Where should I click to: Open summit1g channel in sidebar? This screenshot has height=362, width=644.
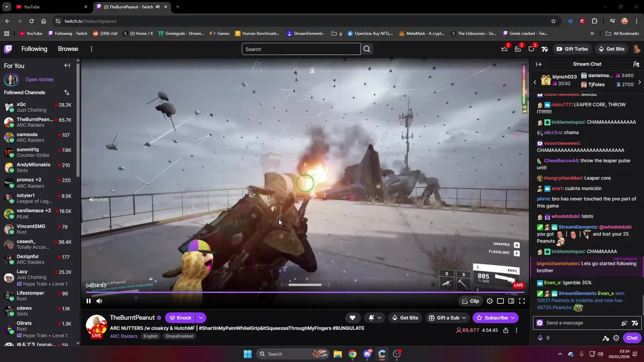38,152
